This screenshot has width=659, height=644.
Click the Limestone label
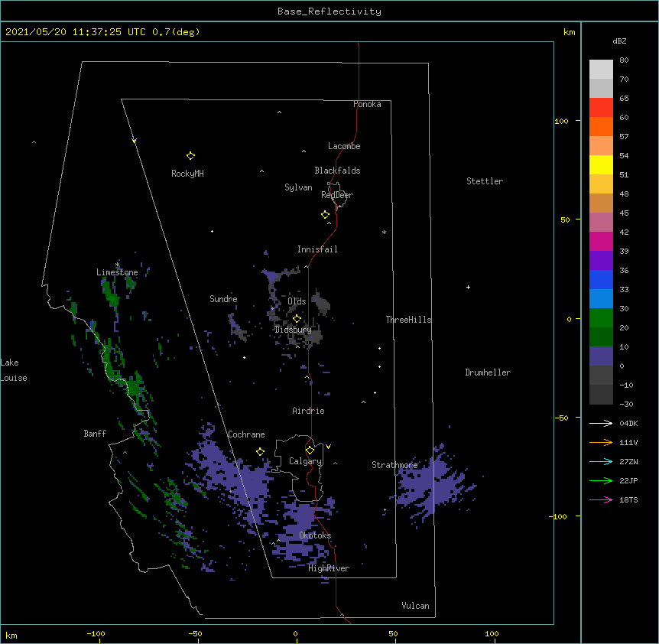click(117, 272)
